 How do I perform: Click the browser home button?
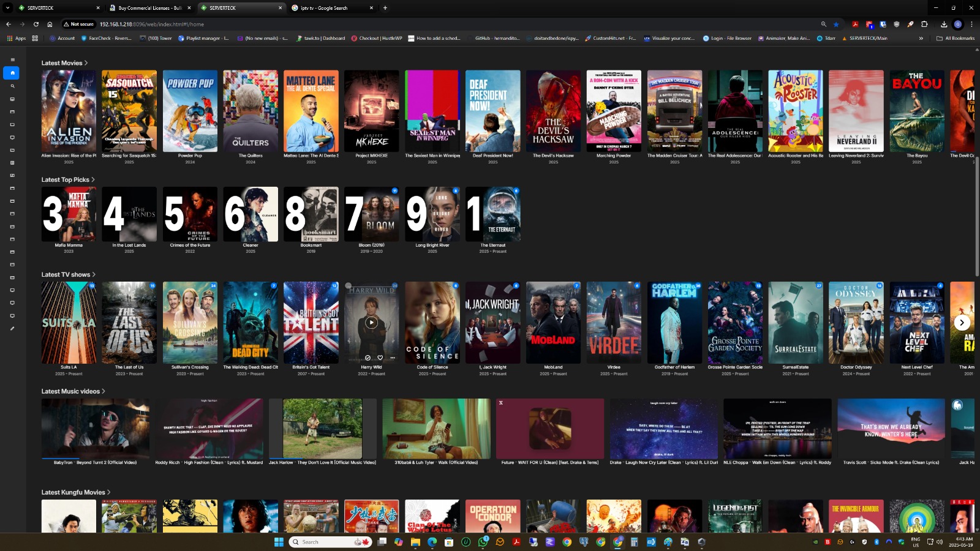(x=50, y=24)
